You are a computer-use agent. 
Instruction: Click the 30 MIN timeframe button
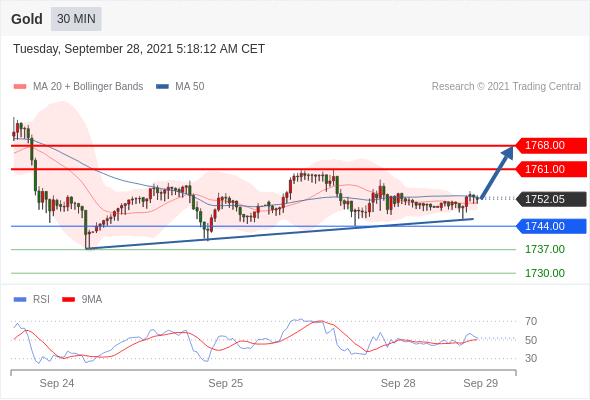(76, 19)
